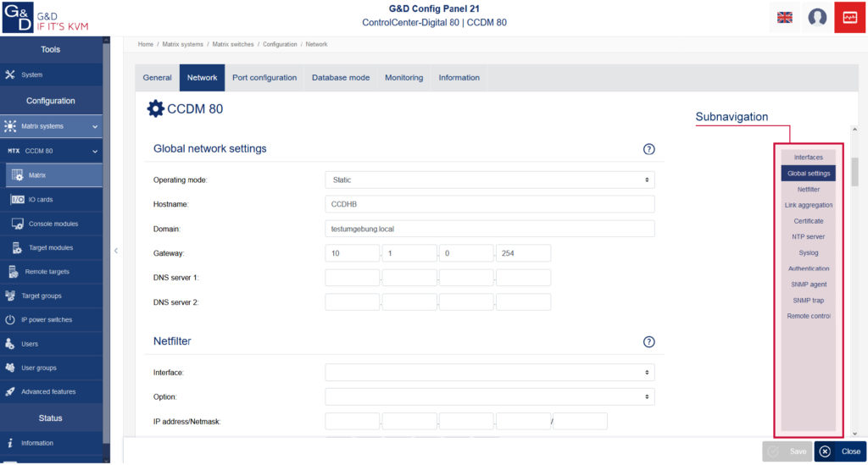Select Global settings in subnavigation
Screen dimensions: 868x465
[x=808, y=174]
